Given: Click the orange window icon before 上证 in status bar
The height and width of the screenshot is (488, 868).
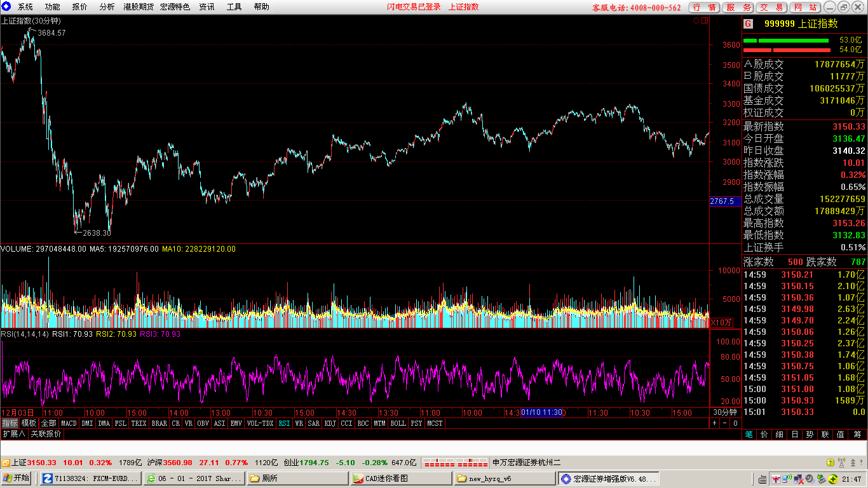Looking at the screenshot, I should pyautogui.click(x=6, y=463).
